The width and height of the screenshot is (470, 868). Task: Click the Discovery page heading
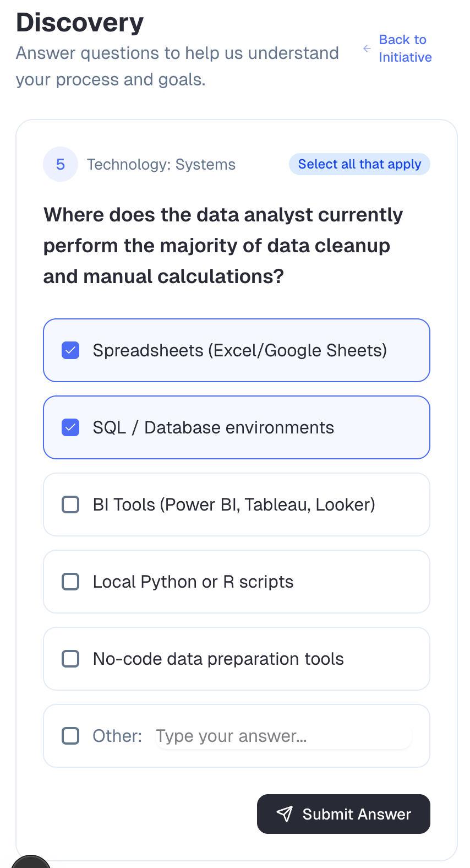coord(80,22)
